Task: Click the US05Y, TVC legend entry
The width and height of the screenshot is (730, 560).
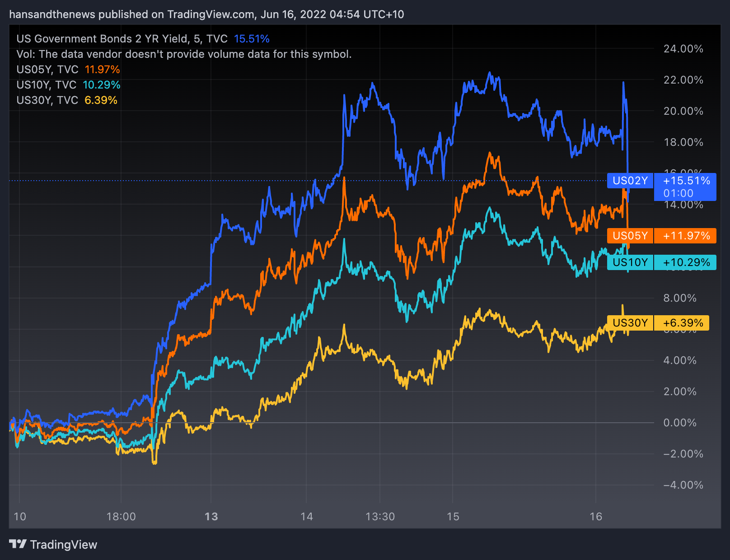Action: [47, 70]
